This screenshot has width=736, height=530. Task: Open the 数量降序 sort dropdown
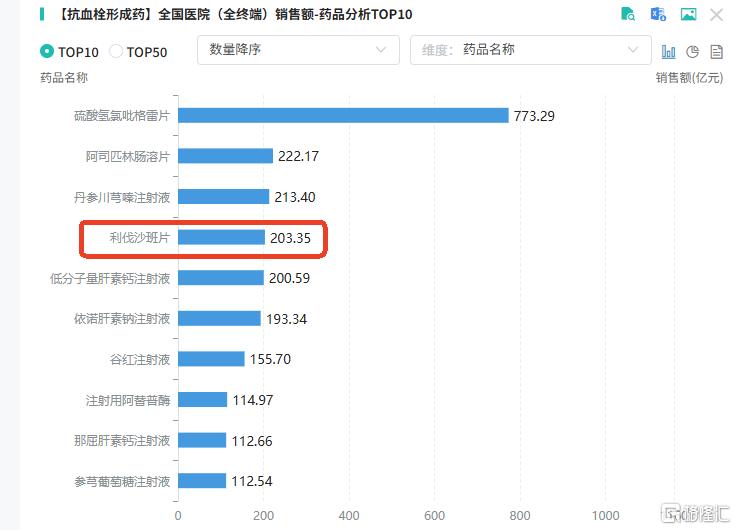[298, 50]
